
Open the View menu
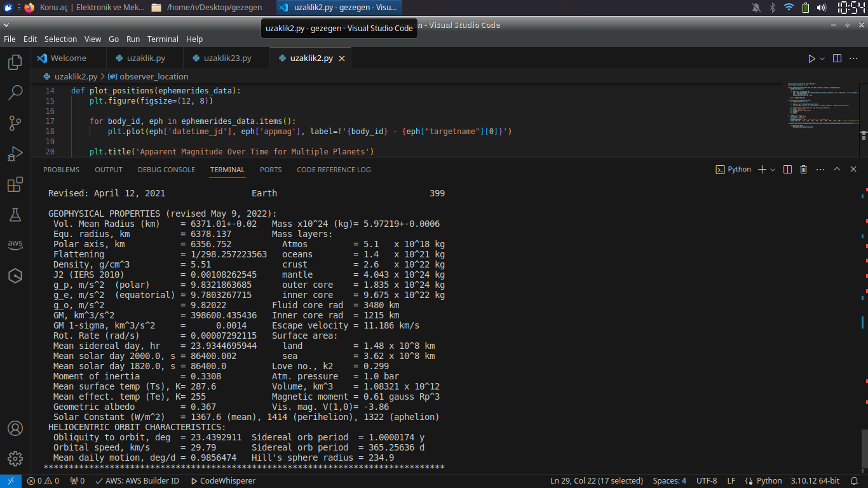[x=93, y=39]
